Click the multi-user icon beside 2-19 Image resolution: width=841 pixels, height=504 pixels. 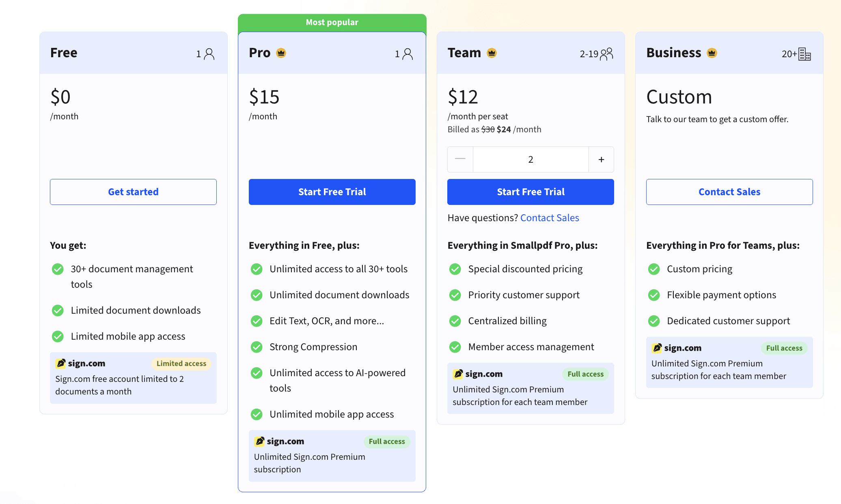[x=607, y=53]
